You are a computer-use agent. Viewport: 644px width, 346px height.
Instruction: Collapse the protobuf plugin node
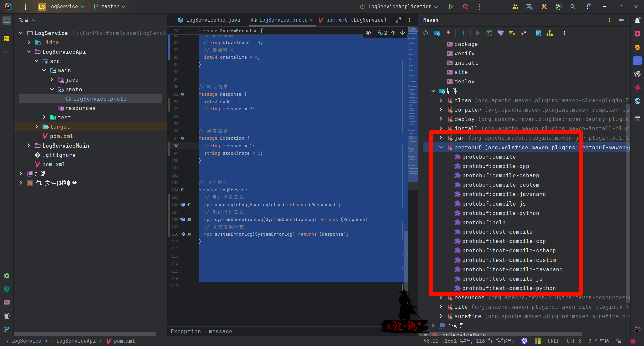[441, 147]
